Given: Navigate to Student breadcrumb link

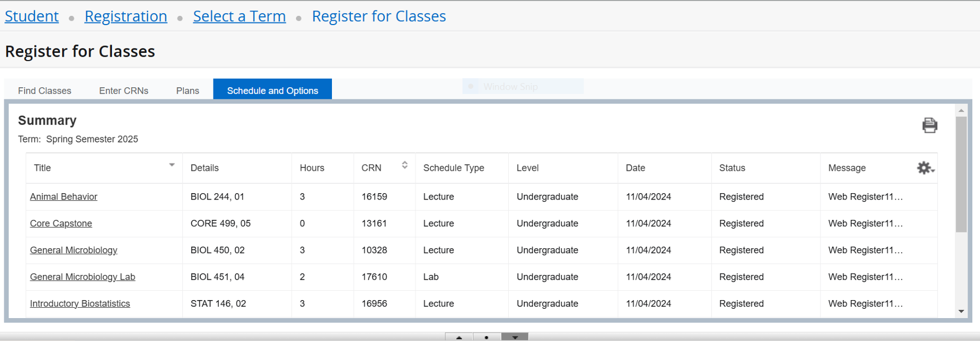Looking at the screenshot, I should pyautogui.click(x=32, y=16).
